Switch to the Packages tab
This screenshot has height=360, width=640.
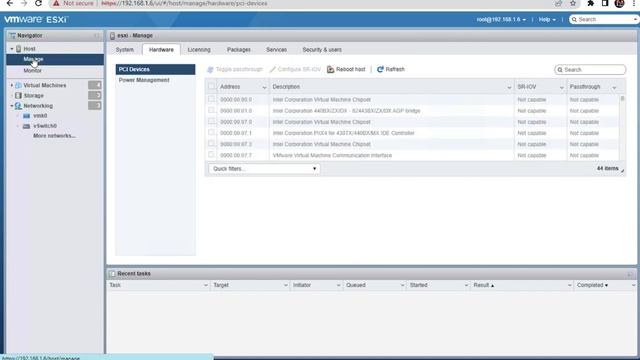coord(239,49)
